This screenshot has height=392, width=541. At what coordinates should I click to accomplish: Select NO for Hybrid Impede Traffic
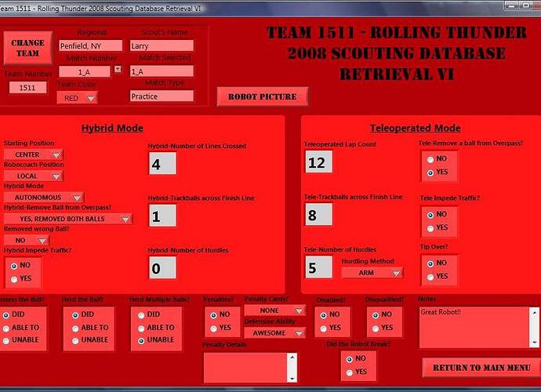[x=14, y=266]
